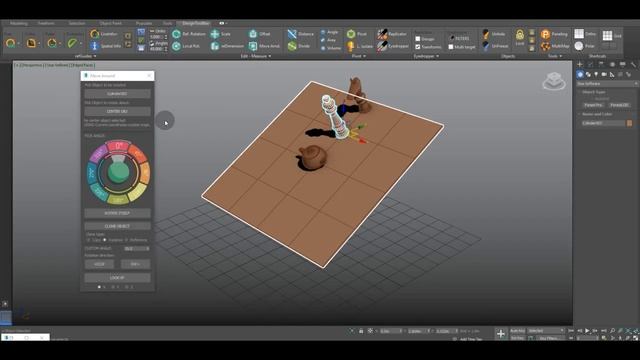Click the green center knob of angle wheel
Screen dimensions: 640x360
118,172
